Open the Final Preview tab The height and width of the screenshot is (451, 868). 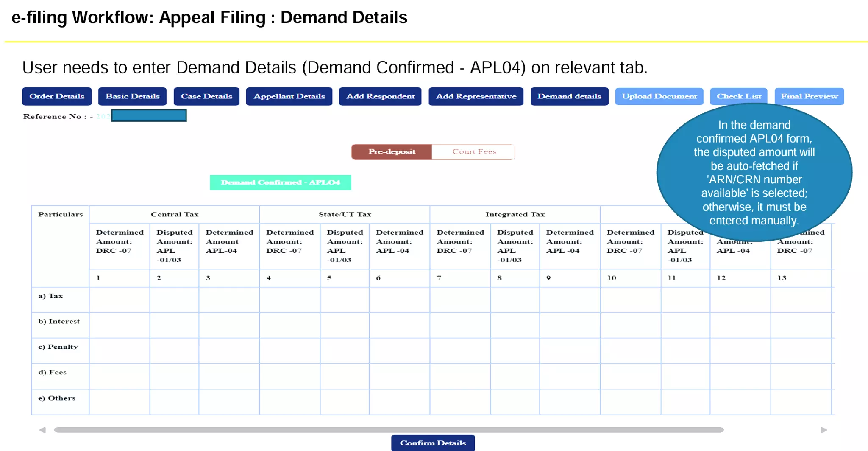point(809,96)
